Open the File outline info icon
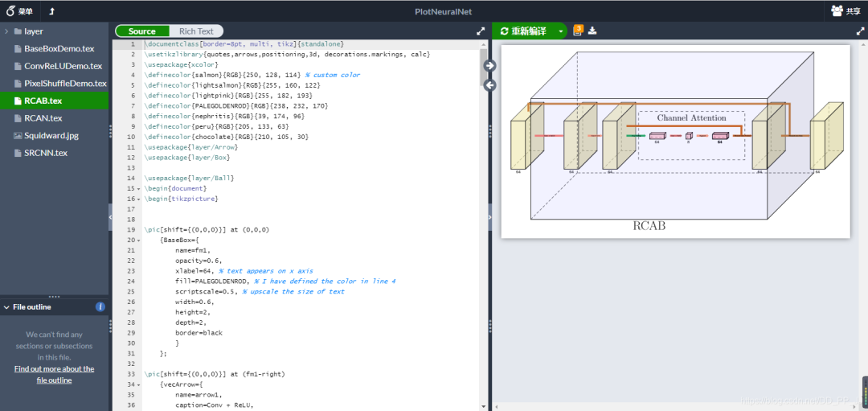 click(x=100, y=306)
